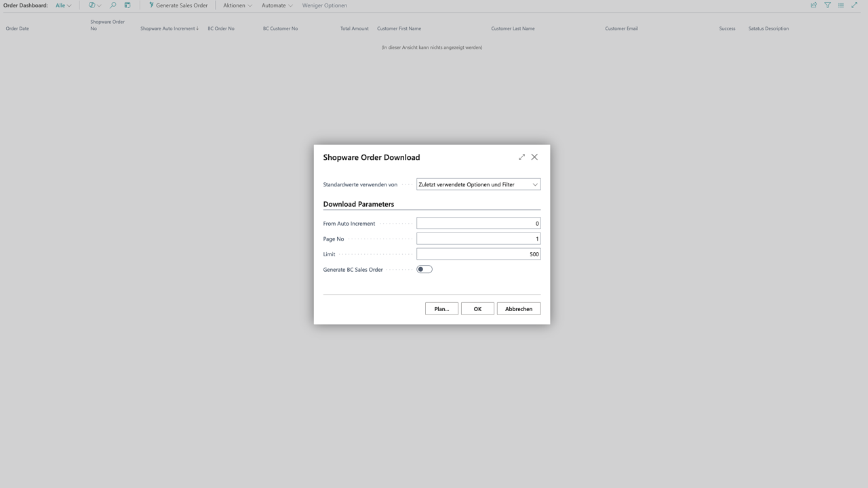Select the list view icon at top right
868x488 pixels.
(840, 5)
